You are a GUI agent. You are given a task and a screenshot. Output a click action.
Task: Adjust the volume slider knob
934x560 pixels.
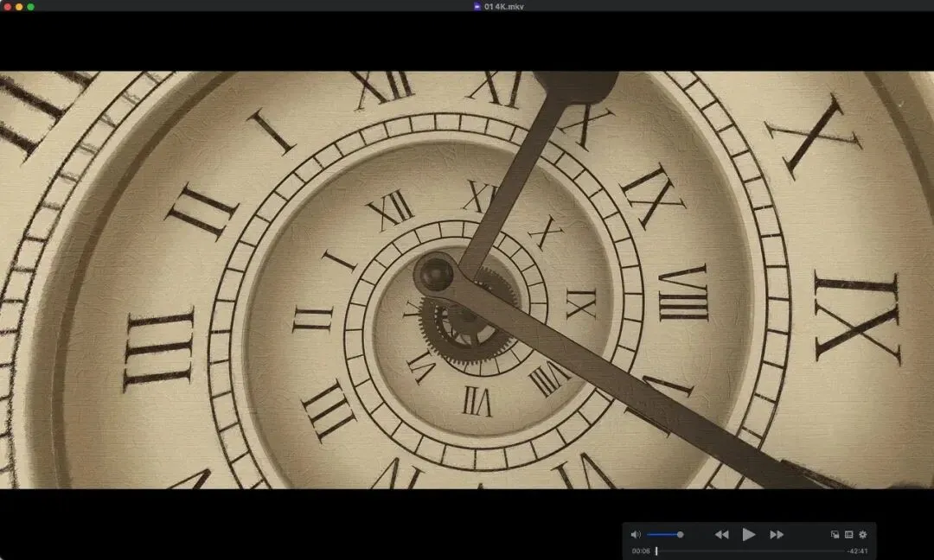point(681,534)
